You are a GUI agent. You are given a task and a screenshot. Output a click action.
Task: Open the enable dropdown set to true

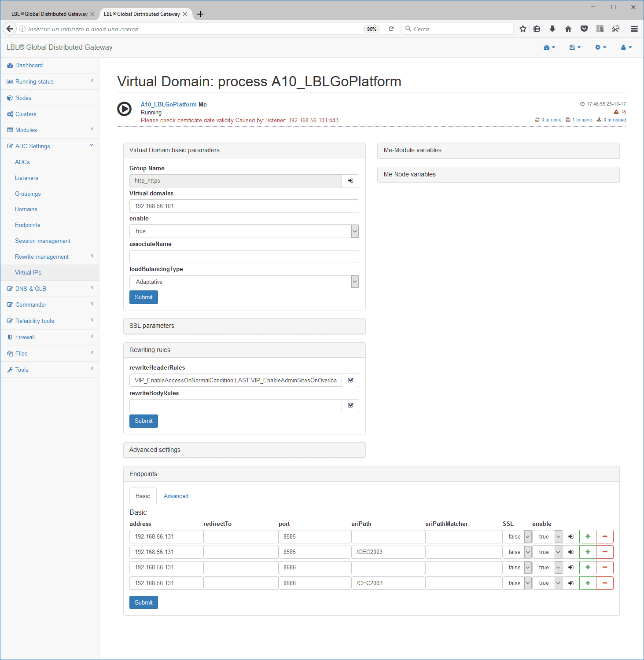tap(244, 231)
